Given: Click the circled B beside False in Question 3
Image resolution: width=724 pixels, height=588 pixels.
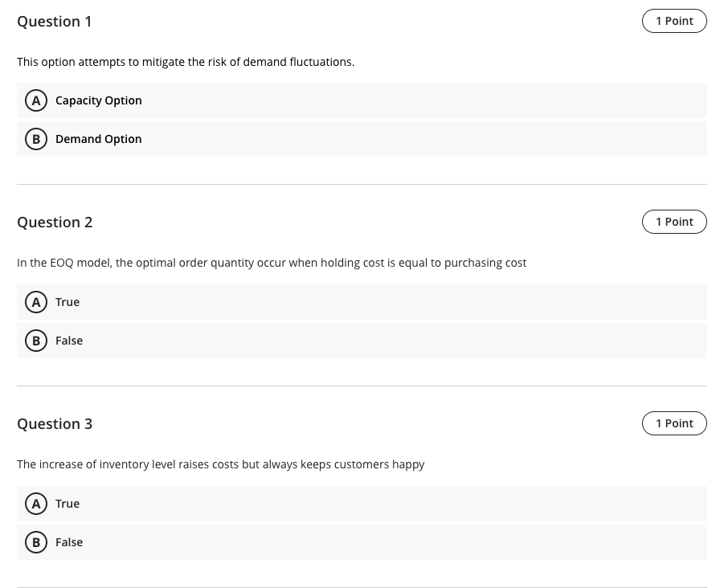Looking at the screenshot, I should (36, 541).
